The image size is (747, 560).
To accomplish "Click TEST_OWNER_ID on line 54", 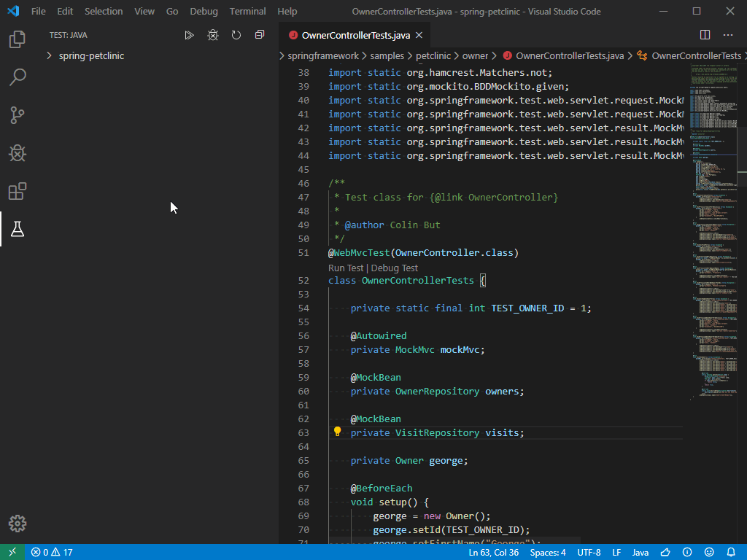I will point(527,308).
